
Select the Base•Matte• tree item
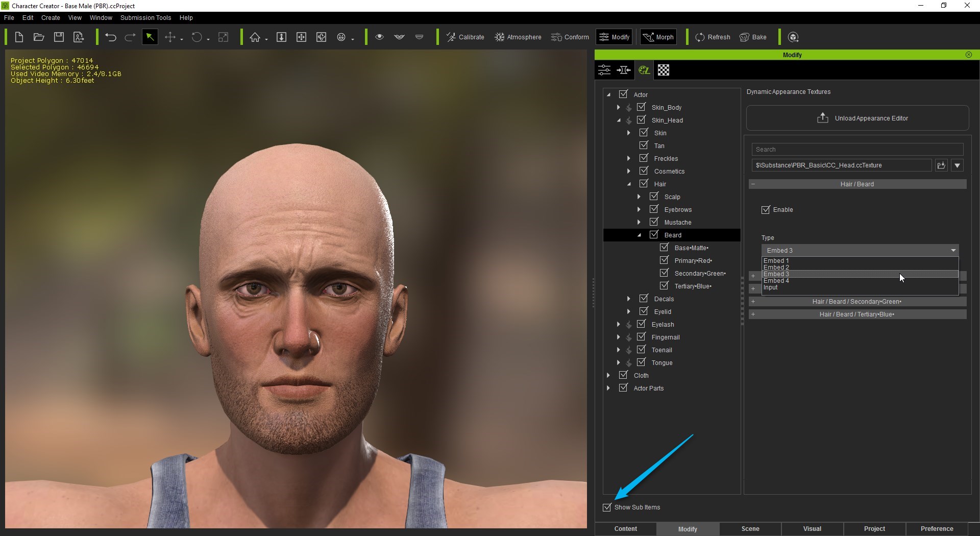click(692, 248)
